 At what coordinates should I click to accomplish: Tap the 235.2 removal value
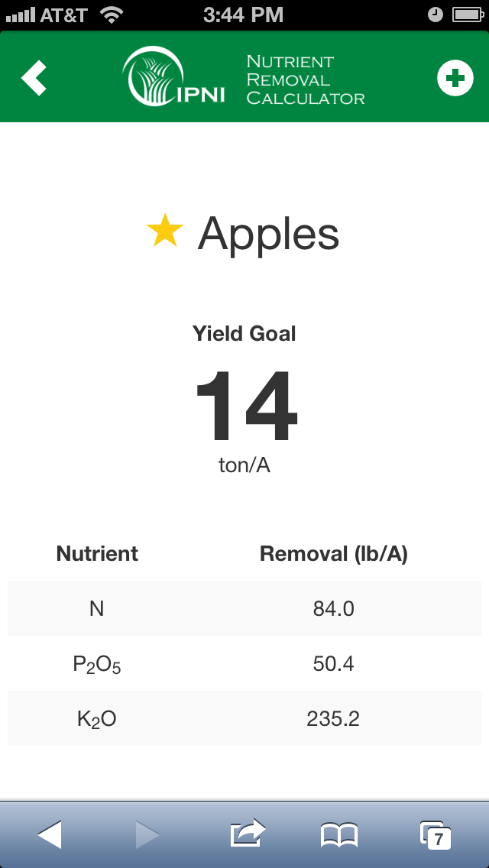click(x=333, y=719)
